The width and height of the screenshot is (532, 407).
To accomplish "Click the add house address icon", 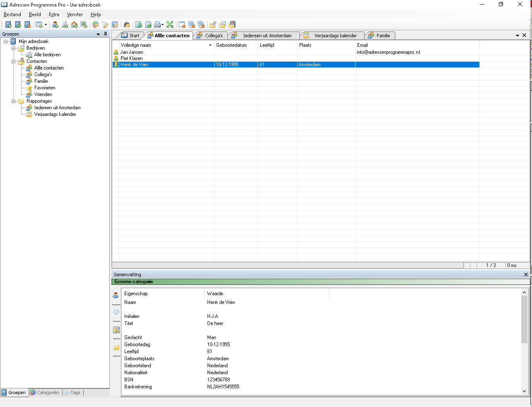I will point(74,25).
